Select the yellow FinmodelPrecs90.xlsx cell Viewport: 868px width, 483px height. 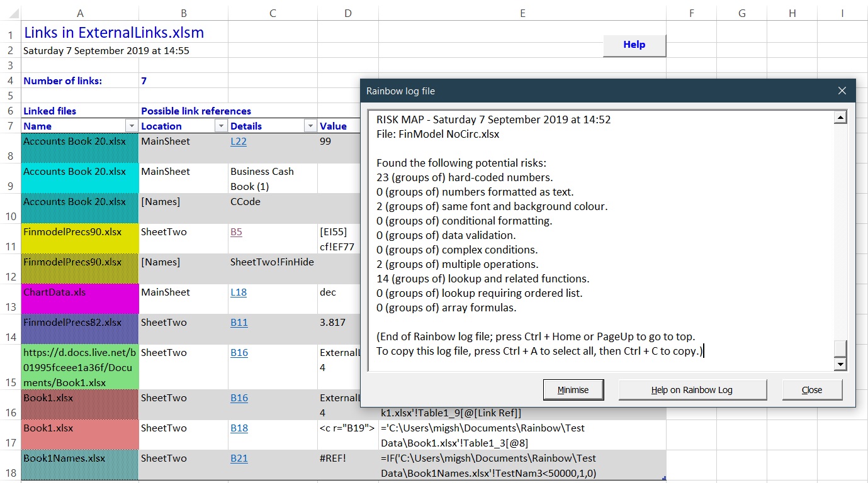80,239
